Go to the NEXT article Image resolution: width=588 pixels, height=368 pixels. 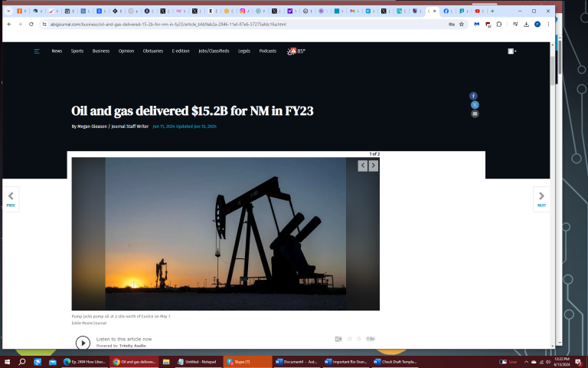click(x=541, y=199)
